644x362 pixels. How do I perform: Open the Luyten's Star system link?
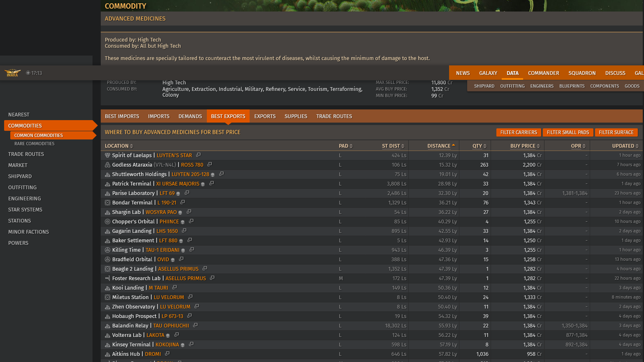coord(174,155)
